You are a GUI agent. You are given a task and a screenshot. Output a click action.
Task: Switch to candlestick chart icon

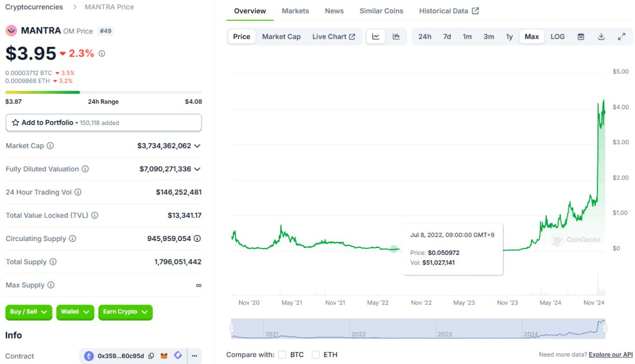pos(396,37)
